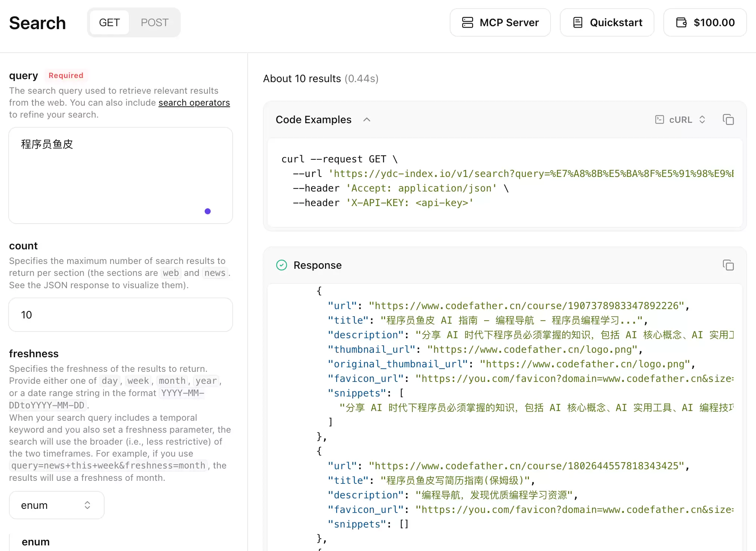This screenshot has height=551, width=756.
Task: Click the first result's favicon_url line
Action: click(531, 379)
